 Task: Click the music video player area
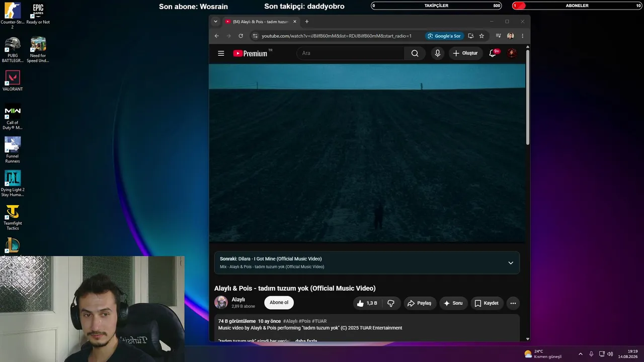click(367, 153)
